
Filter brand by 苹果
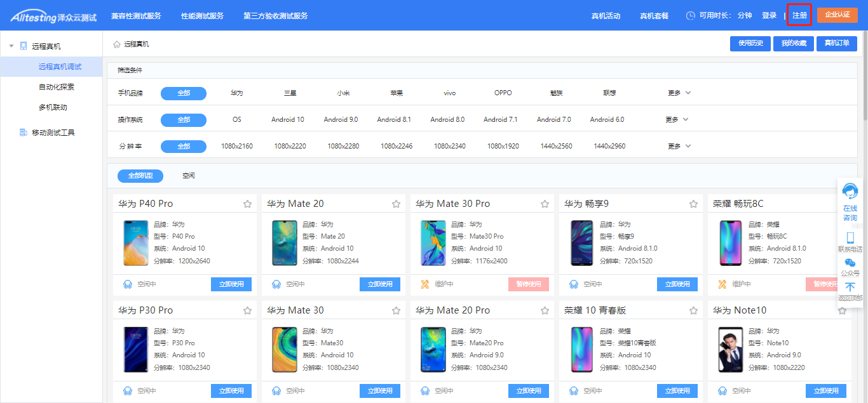pyautogui.click(x=397, y=93)
